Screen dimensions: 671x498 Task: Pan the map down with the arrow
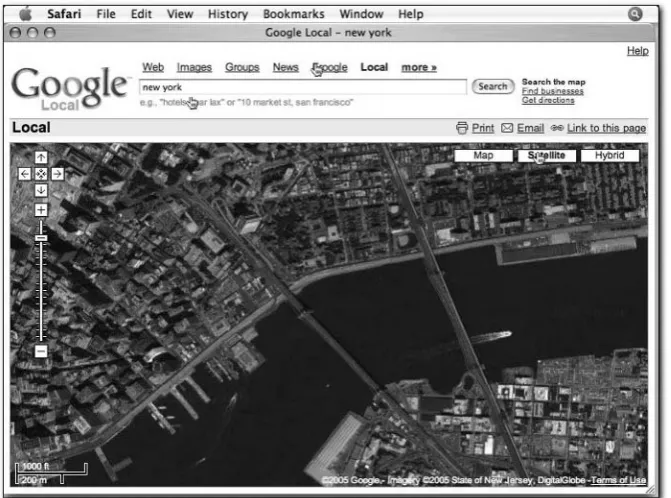click(x=41, y=190)
